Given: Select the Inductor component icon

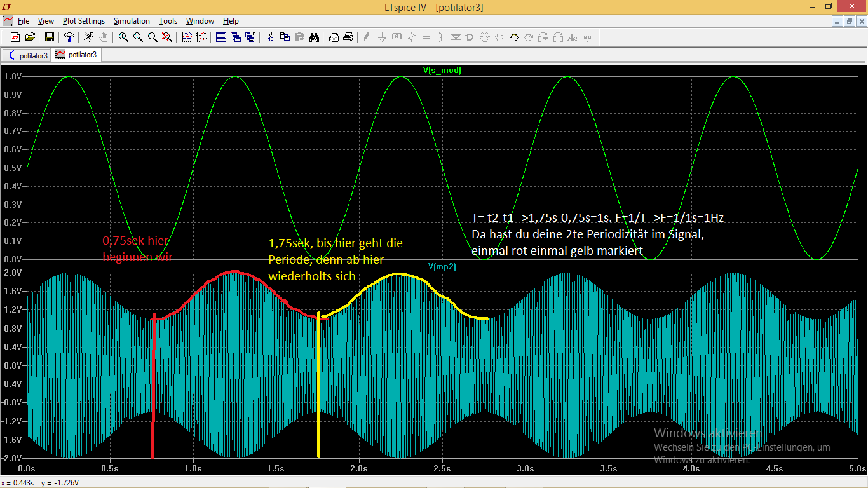Looking at the screenshot, I should click(x=441, y=37).
